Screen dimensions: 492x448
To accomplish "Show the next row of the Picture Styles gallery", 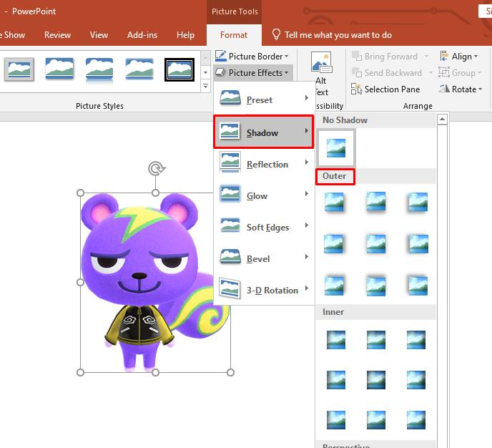I will click(x=205, y=72).
